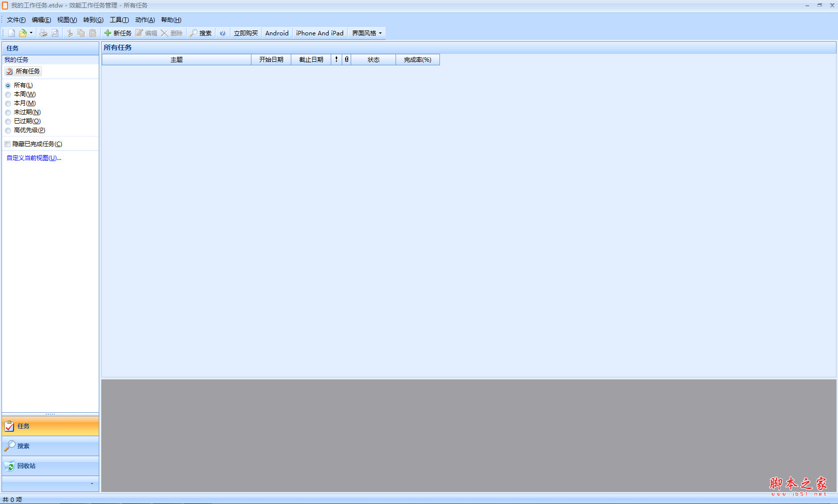
Task: Open the 动作(A) menu
Action: (145, 20)
